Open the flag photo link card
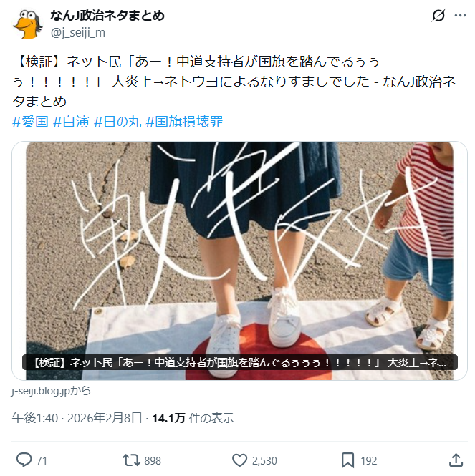Viewport: 475px width, 476px height. (239, 261)
